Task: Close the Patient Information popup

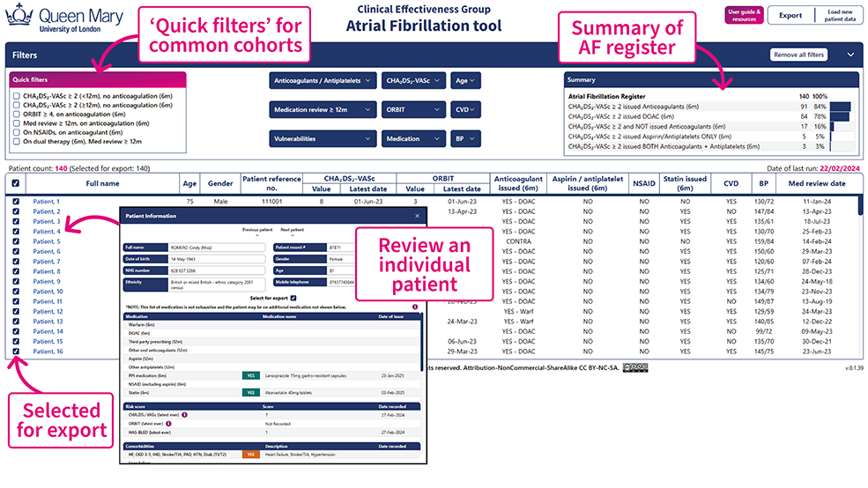Action: (x=417, y=215)
